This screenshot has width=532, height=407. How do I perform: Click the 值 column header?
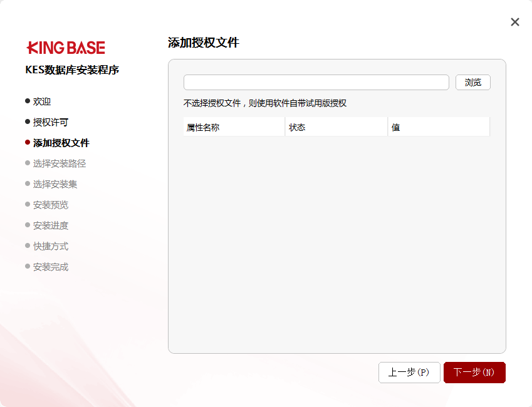(x=439, y=127)
